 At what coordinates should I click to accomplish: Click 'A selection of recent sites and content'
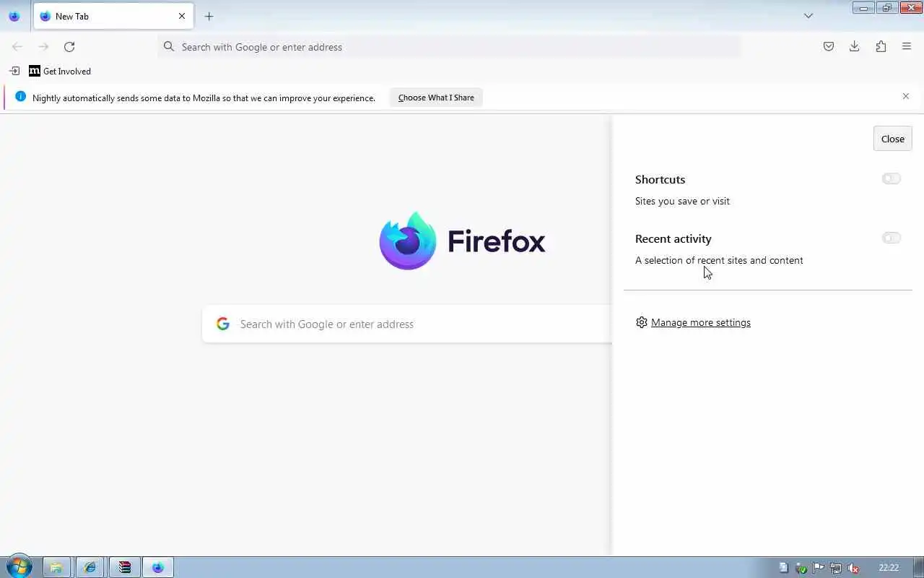(719, 260)
